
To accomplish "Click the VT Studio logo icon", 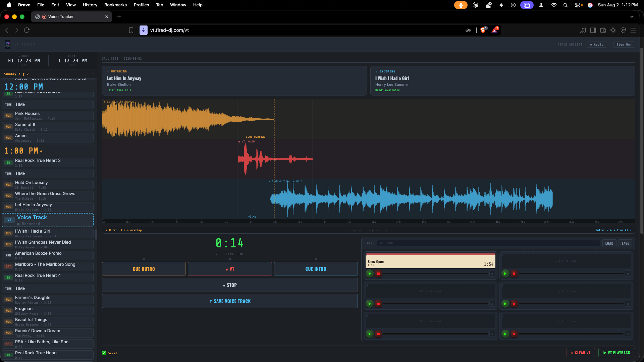I will tap(7, 44).
